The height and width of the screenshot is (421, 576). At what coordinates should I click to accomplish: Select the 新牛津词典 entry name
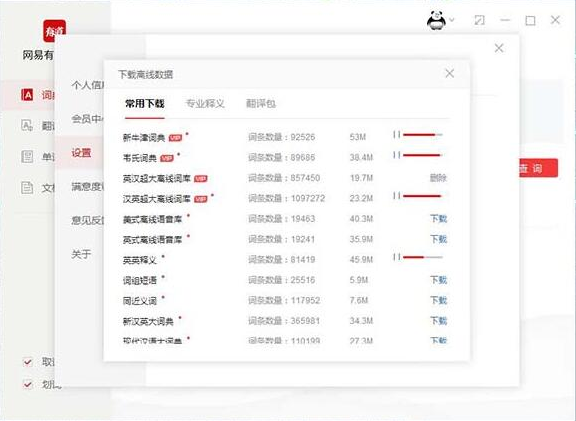tap(144, 138)
